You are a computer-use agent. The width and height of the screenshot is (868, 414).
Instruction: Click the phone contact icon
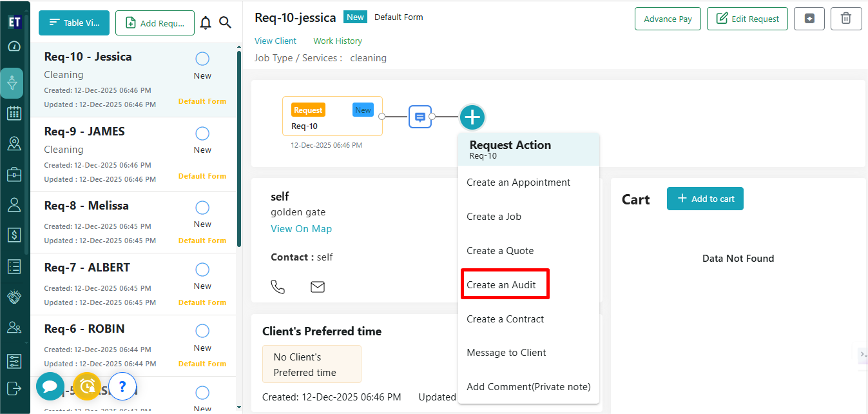(278, 287)
